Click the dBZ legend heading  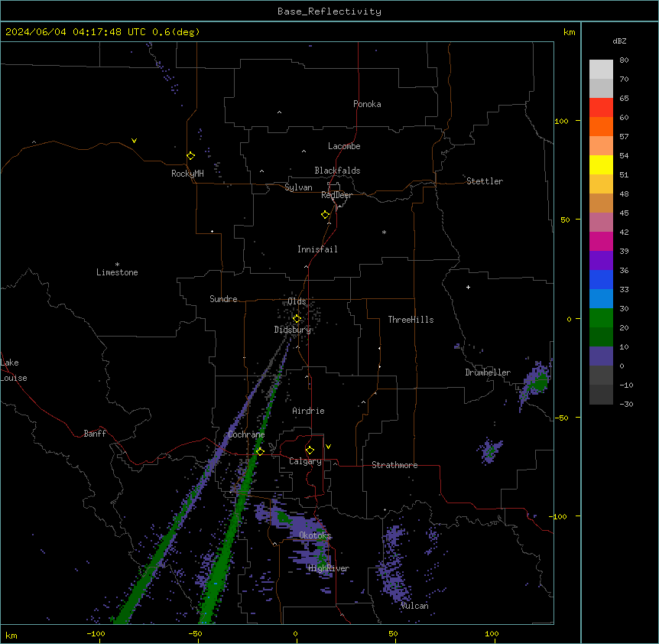pyautogui.click(x=619, y=41)
